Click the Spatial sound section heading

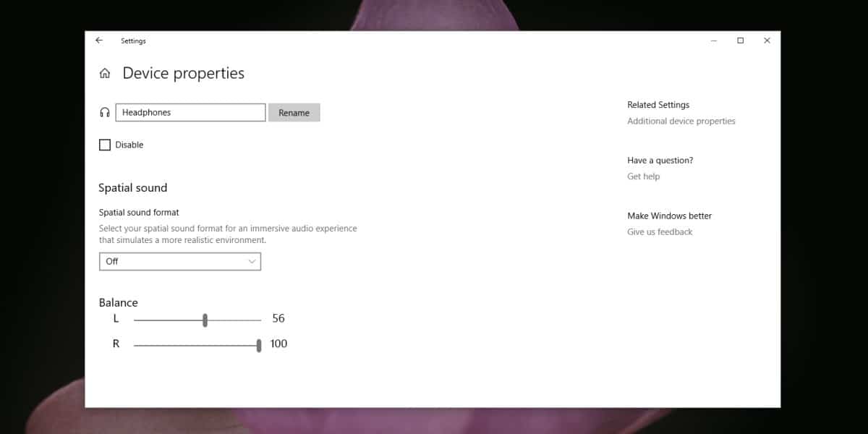[133, 187]
